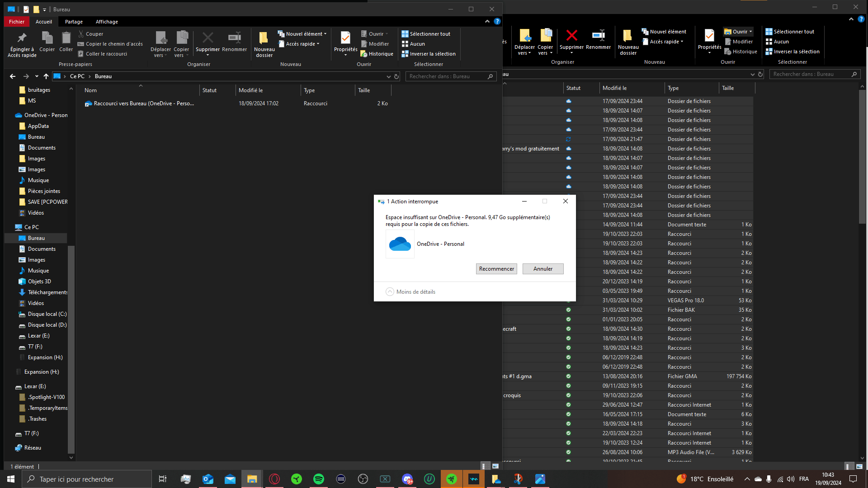The image size is (868, 488).
Task: Click the Propriétés checkmark icon in left ribbon
Action: click(x=345, y=38)
